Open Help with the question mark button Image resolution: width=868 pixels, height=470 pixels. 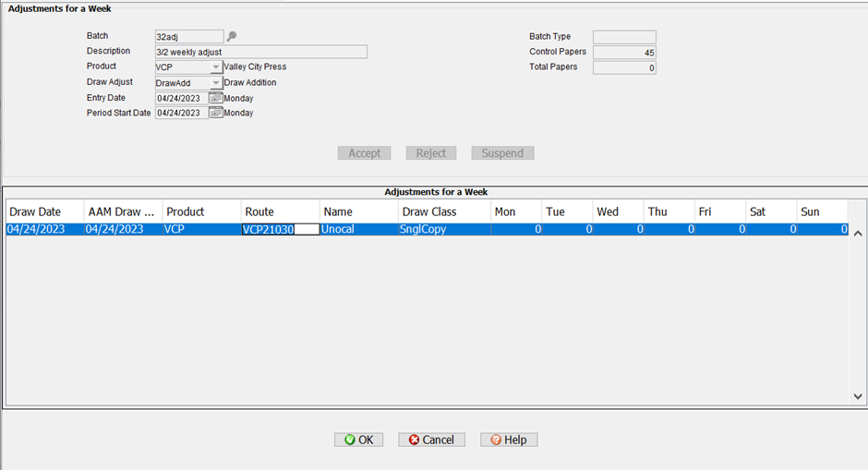tap(508, 440)
